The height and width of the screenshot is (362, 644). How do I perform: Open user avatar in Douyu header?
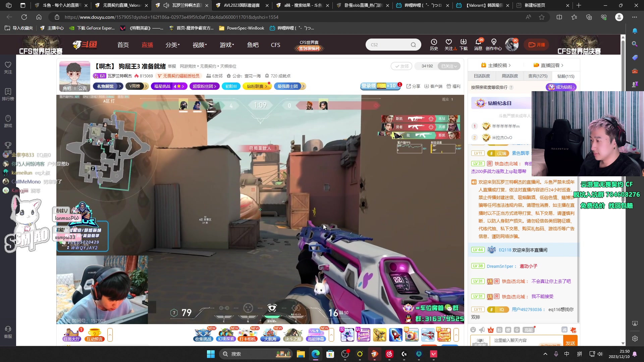pos(512,45)
